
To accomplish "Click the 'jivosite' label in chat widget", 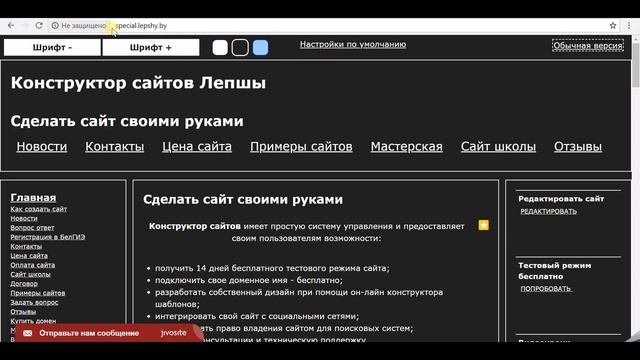I will [173, 333].
